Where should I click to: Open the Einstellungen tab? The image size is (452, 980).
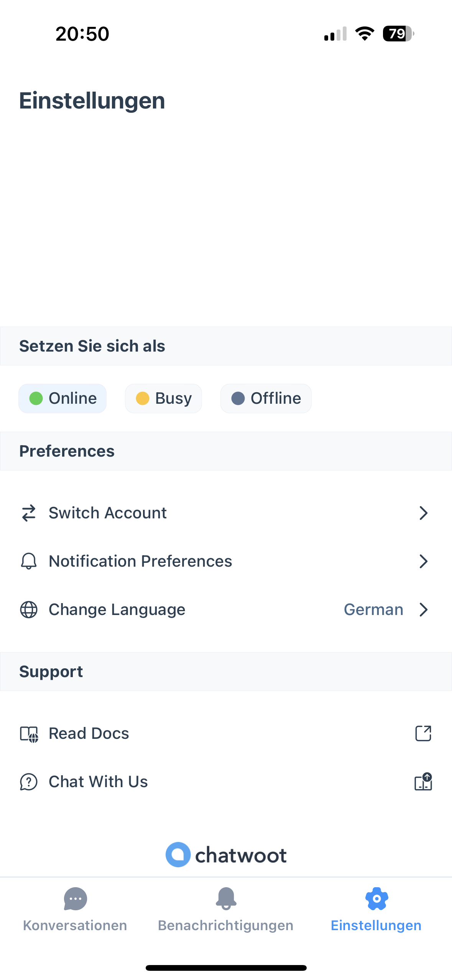coord(376,909)
